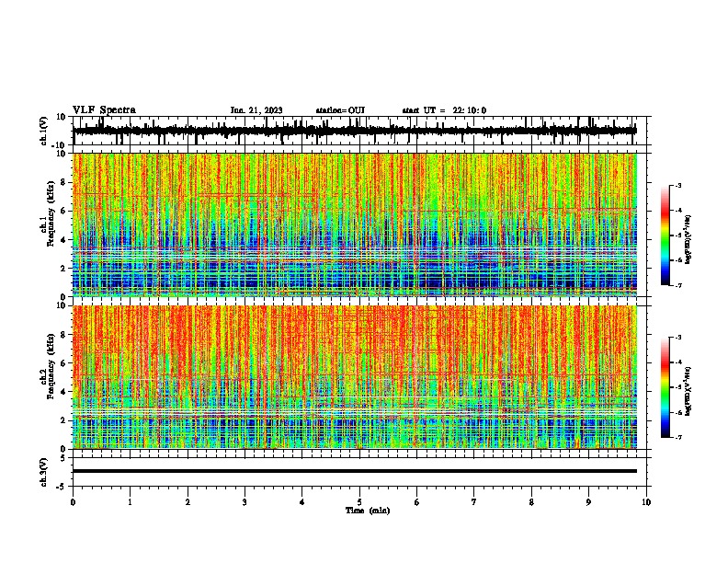Click the -3 value on ch.1 color bar
The image size is (728, 563).
point(677,185)
